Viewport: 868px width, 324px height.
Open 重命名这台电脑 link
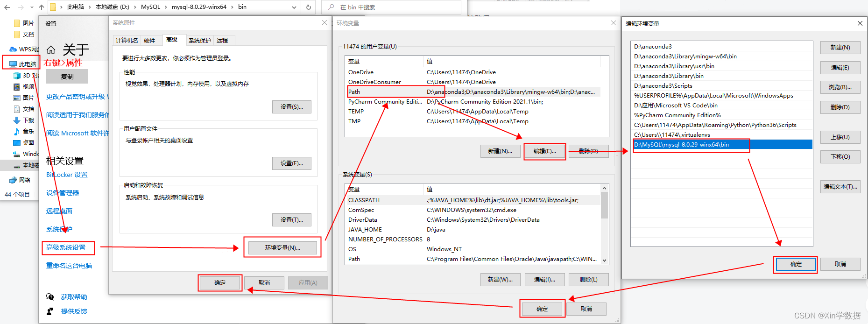tap(69, 266)
